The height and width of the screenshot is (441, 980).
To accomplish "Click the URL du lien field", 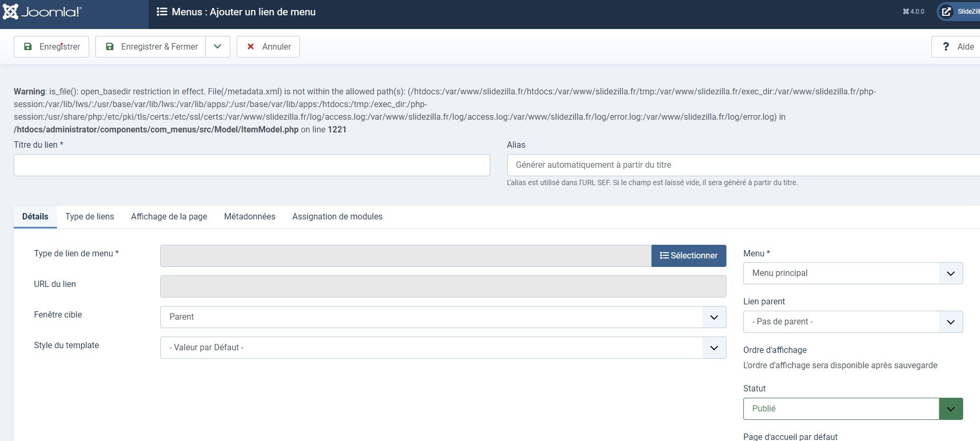I will pyautogui.click(x=443, y=286).
